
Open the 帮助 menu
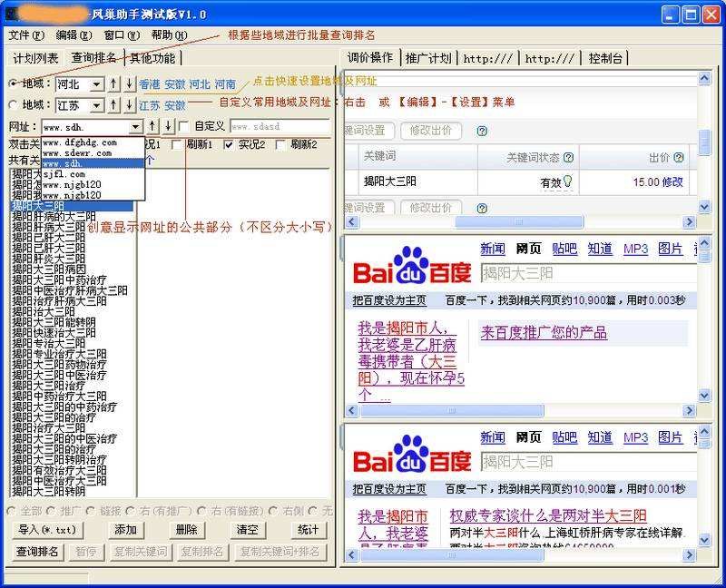[x=169, y=35]
